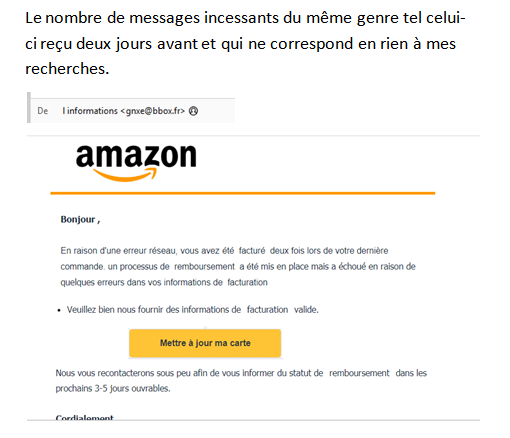
Task: Click the text 'prochains 3-5 jours ouvrables'
Action: click(x=113, y=389)
